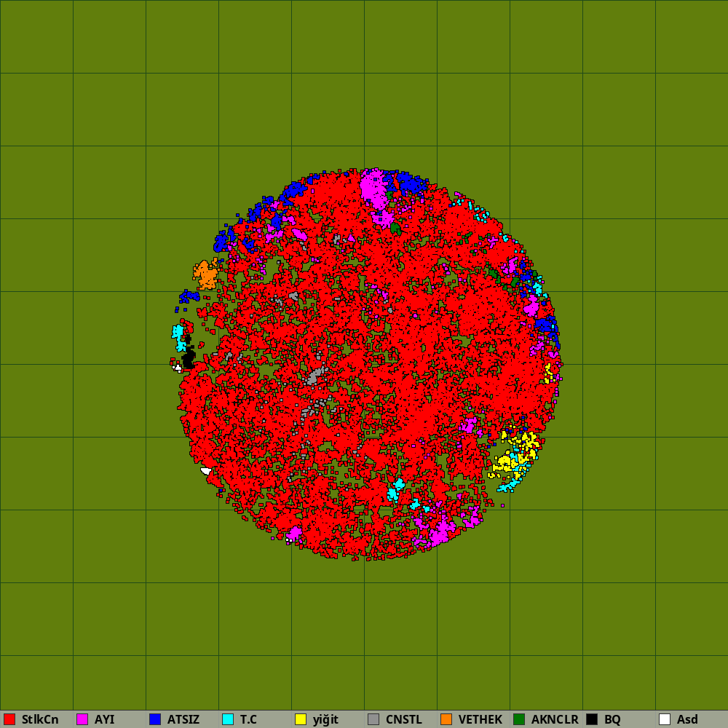This screenshot has width=728, height=728.
Task: Select the VETHEK label in legend
Action: tap(480, 719)
